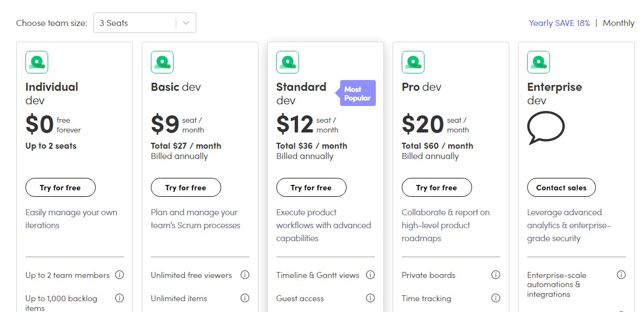Image resolution: width=644 pixels, height=312 pixels.
Task: Click Try for free under Basic dev
Action: pos(185,188)
